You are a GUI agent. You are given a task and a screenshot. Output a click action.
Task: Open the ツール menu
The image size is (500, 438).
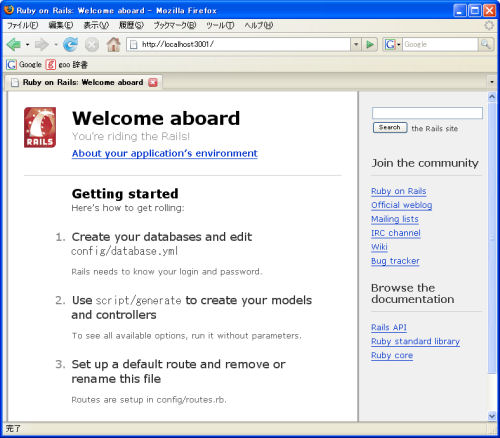pyautogui.click(x=220, y=25)
